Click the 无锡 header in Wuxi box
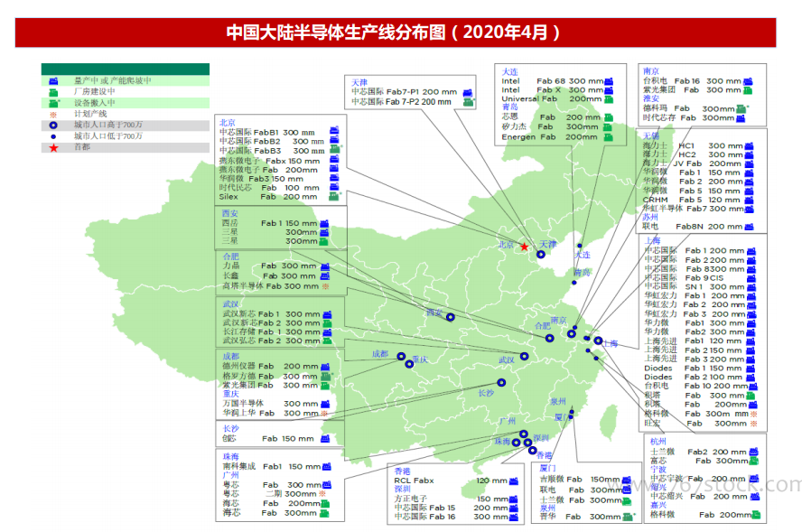 [x=651, y=135]
